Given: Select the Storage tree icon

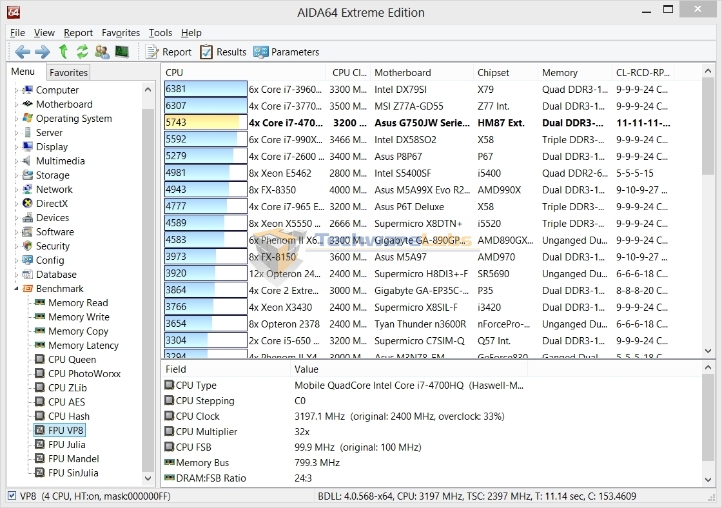Looking at the screenshot, I should coord(28,175).
